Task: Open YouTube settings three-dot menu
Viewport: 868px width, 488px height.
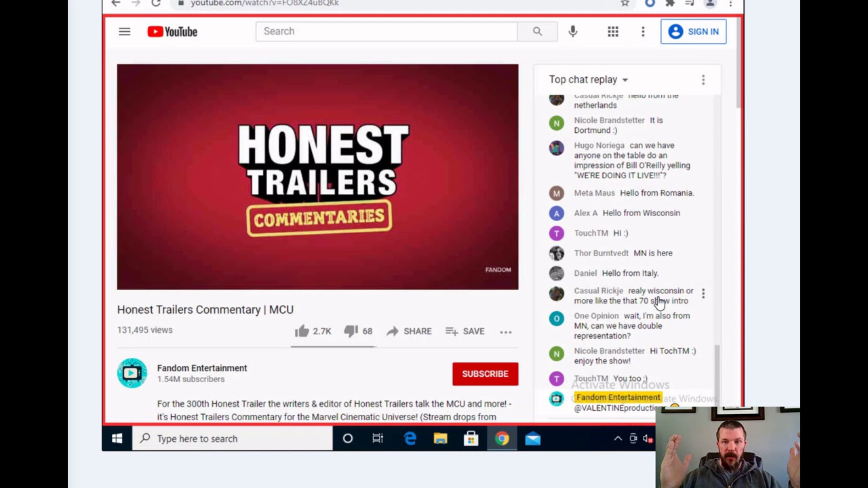Action: point(643,32)
